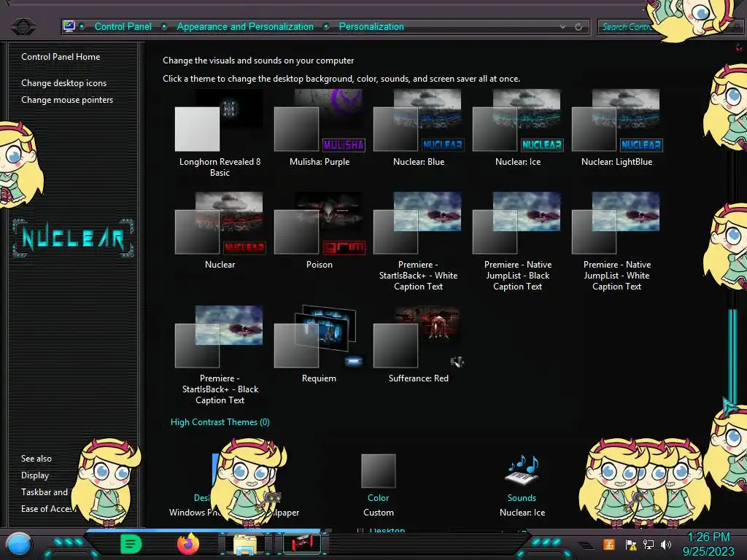This screenshot has height=560, width=747.
Task: Open the Sounds settings icon
Action: (522, 470)
